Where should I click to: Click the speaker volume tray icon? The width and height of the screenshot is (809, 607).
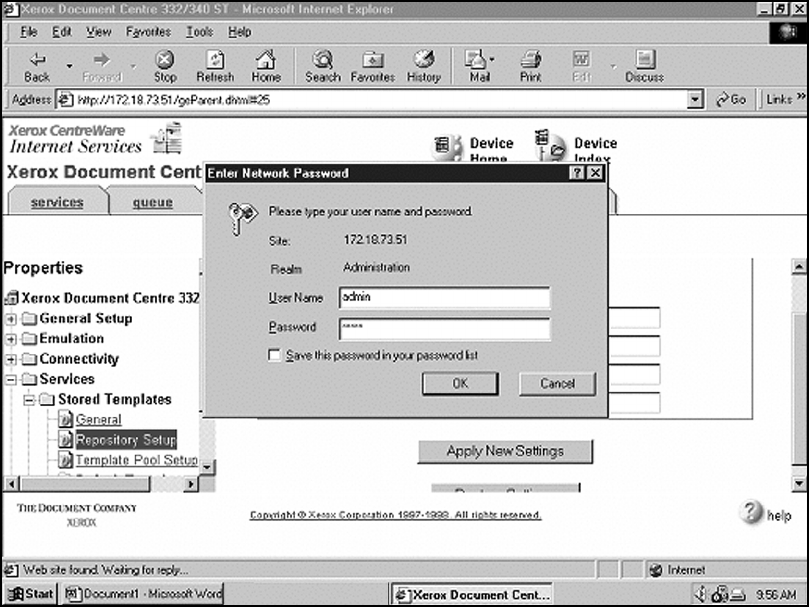point(701,594)
